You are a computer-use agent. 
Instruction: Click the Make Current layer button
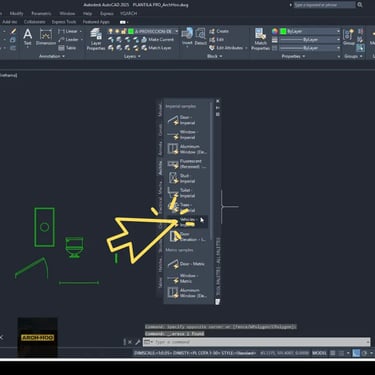click(x=158, y=40)
